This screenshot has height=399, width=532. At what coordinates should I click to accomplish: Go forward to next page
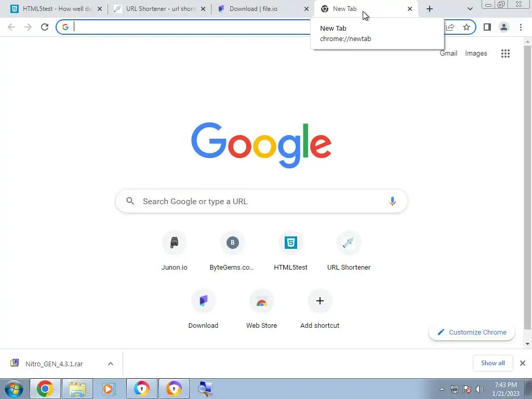[x=28, y=27]
